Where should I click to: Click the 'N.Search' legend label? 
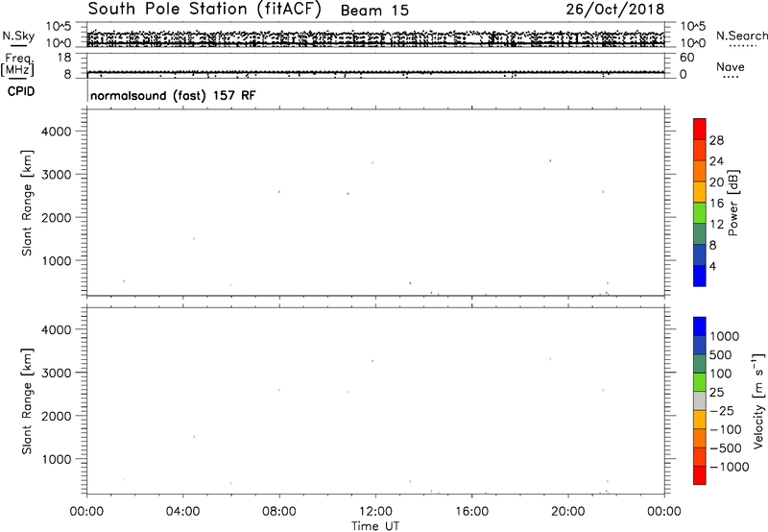[x=742, y=36]
